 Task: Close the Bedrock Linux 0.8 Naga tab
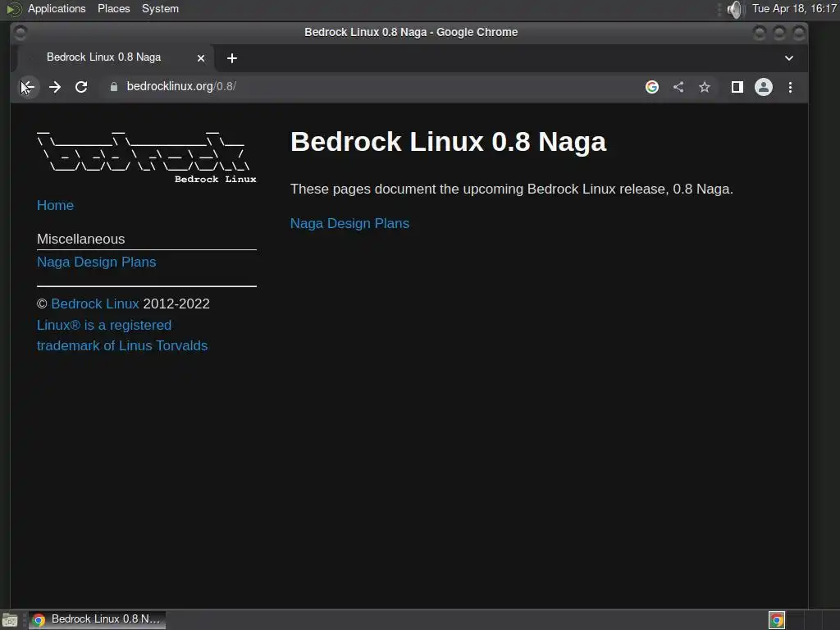[201, 58]
